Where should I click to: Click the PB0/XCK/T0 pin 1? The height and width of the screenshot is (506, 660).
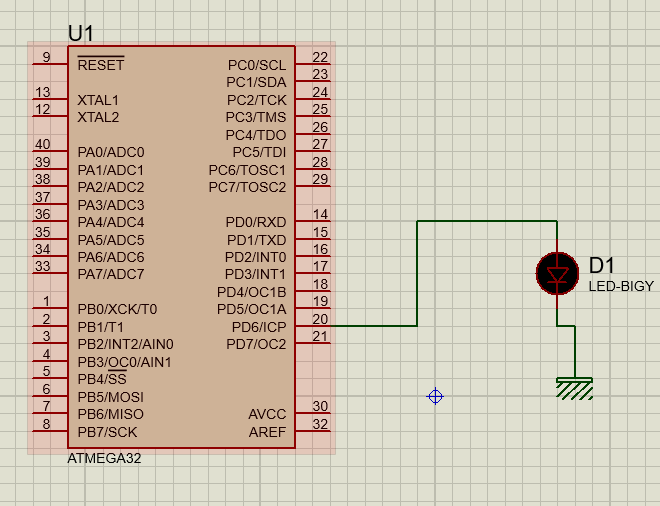coord(48,308)
